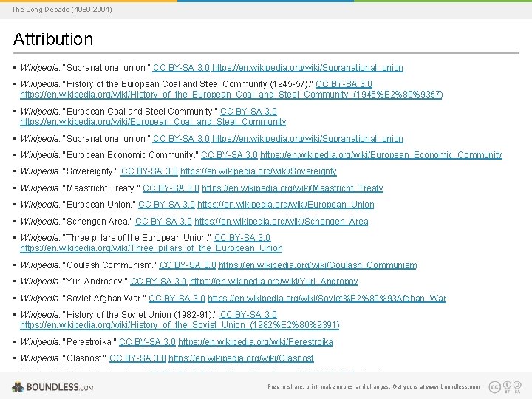Select the quoted title "Sovereignty."
The height and width of the screenshot is (399, 532).
coord(91,171)
